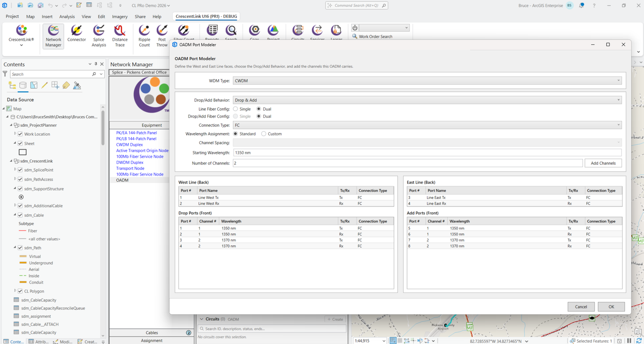Click the Starting Wavelength field
The width and height of the screenshot is (644, 344).
[427, 153]
